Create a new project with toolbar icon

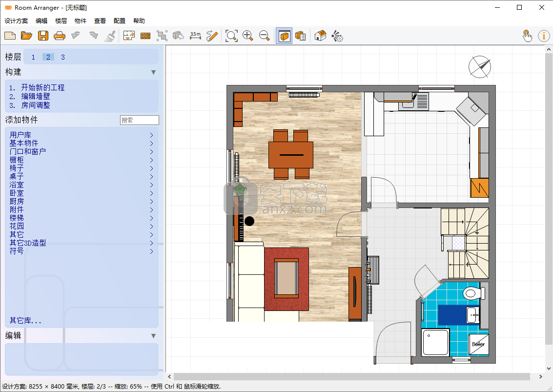coord(10,36)
